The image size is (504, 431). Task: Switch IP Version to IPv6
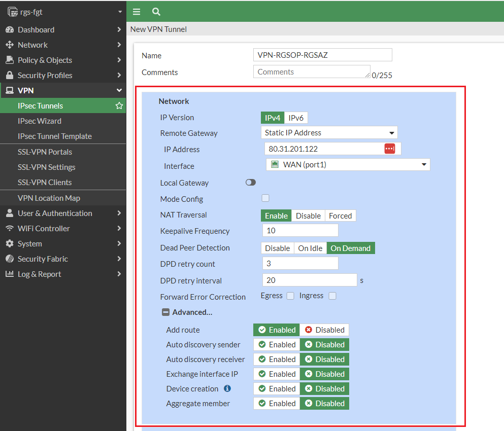pyautogui.click(x=295, y=117)
